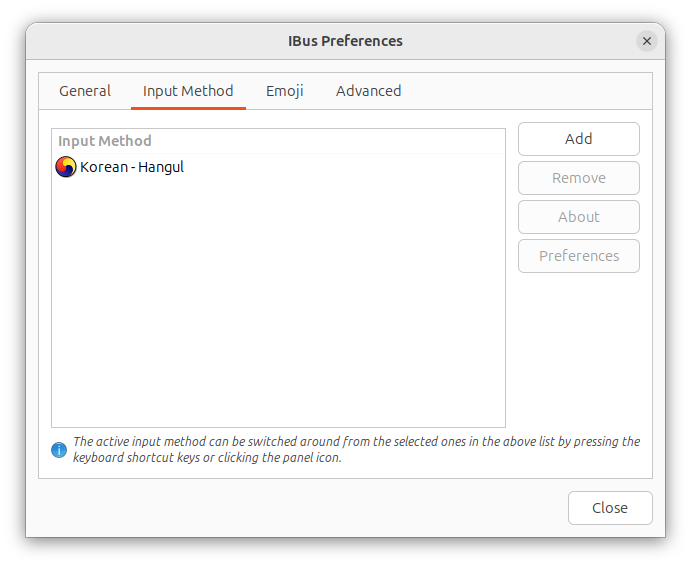
Task: Select the Korean - Hangul row label
Action: tap(132, 167)
